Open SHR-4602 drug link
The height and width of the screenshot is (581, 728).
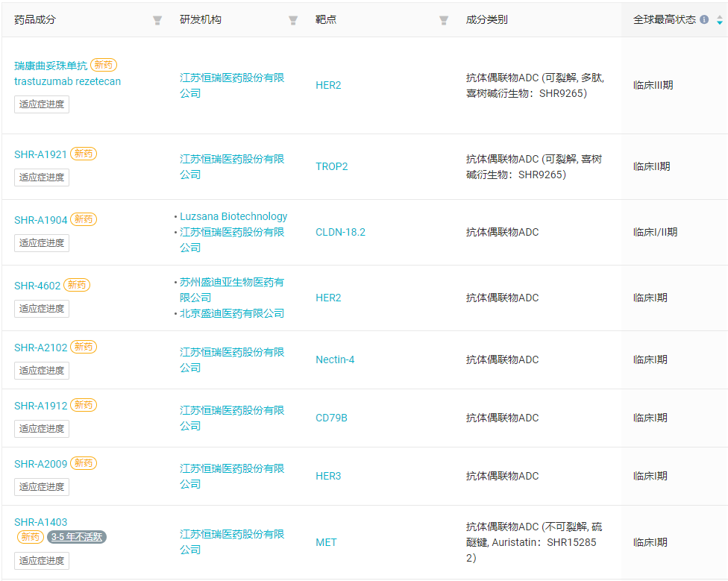[x=37, y=286]
